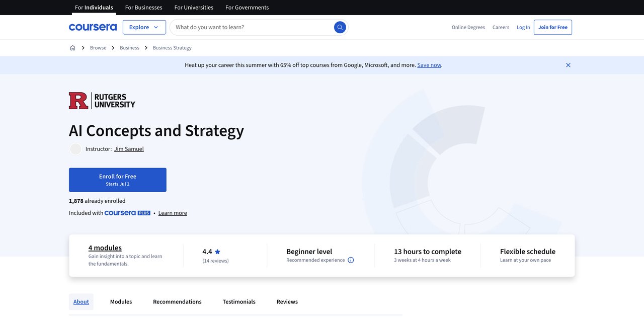This screenshot has width=644, height=318.
Task: Dismiss the summer promo banner
Action: tap(568, 65)
